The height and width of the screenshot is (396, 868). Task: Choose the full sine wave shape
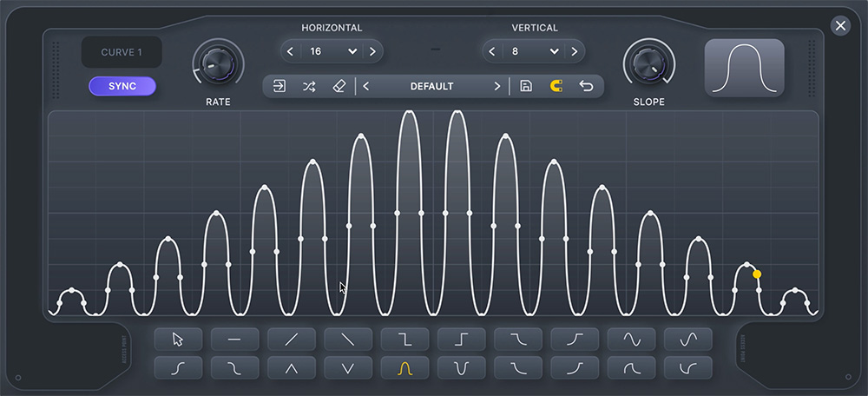(x=631, y=340)
